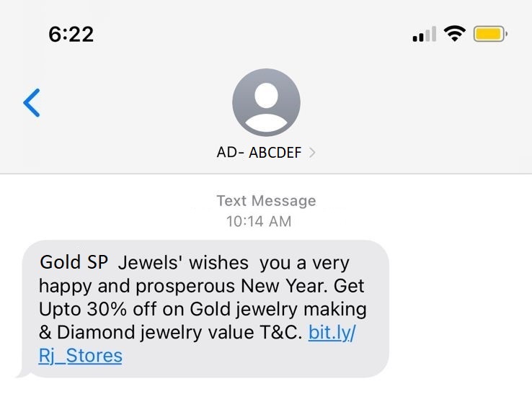The width and height of the screenshot is (532, 394).
Task: Open AD- ABCDEF contact details
Action: 259,153
